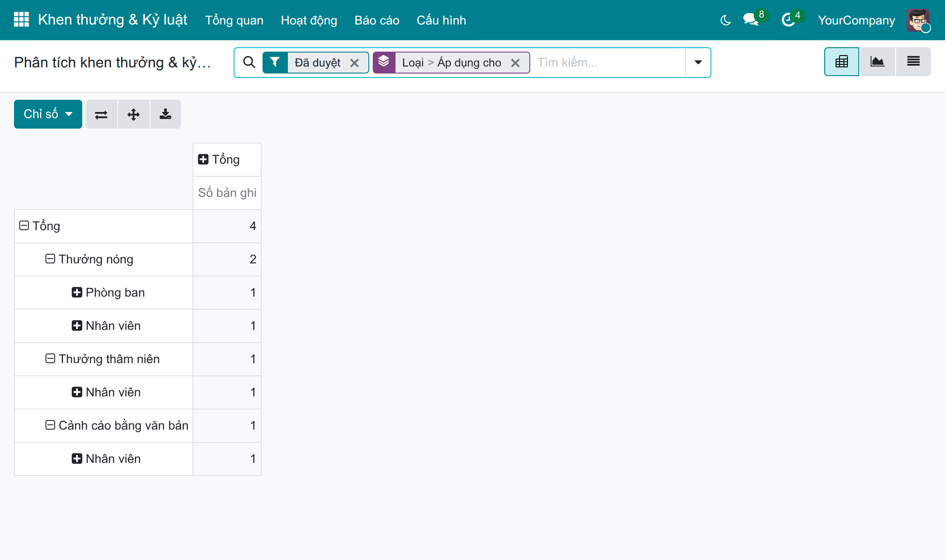Toggle dark mode moon icon
The height and width of the screenshot is (560, 945).
725,20
